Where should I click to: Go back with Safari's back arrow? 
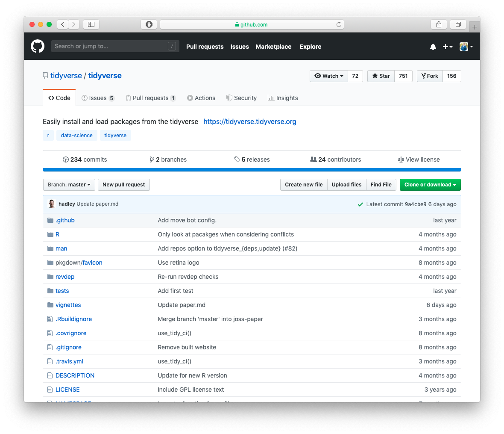point(63,24)
